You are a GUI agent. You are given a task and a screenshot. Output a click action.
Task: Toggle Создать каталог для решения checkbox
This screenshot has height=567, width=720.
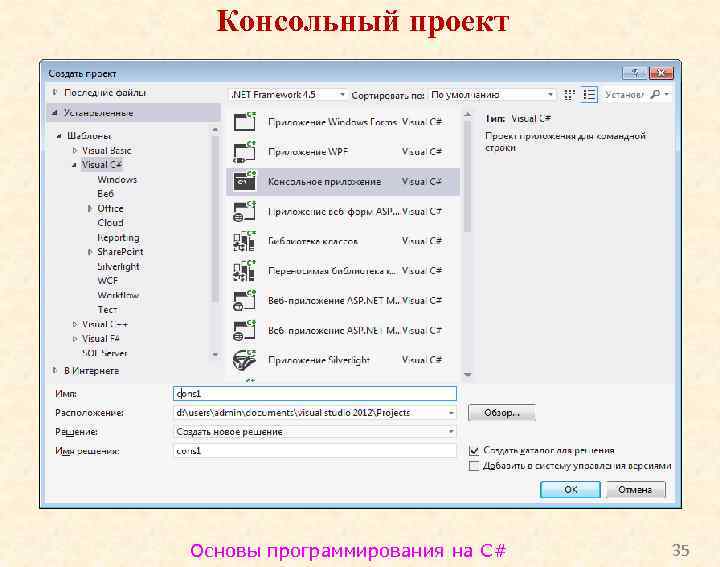pyautogui.click(x=474, y=451)
